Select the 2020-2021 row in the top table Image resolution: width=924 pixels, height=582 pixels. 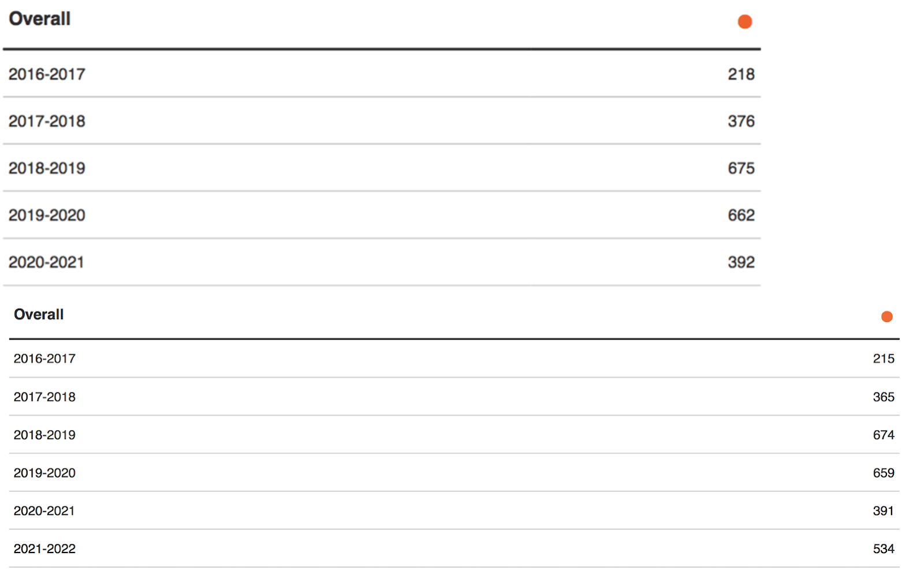pyautogui.click(x=382, y=262)
